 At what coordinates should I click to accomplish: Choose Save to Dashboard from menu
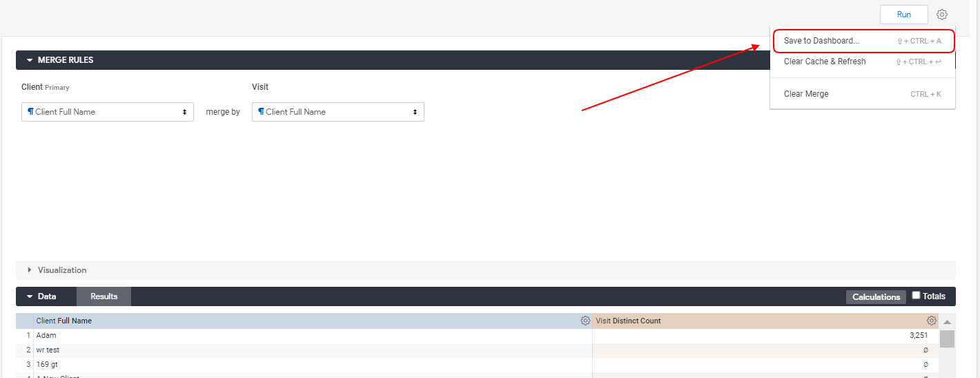pos(821,41)
